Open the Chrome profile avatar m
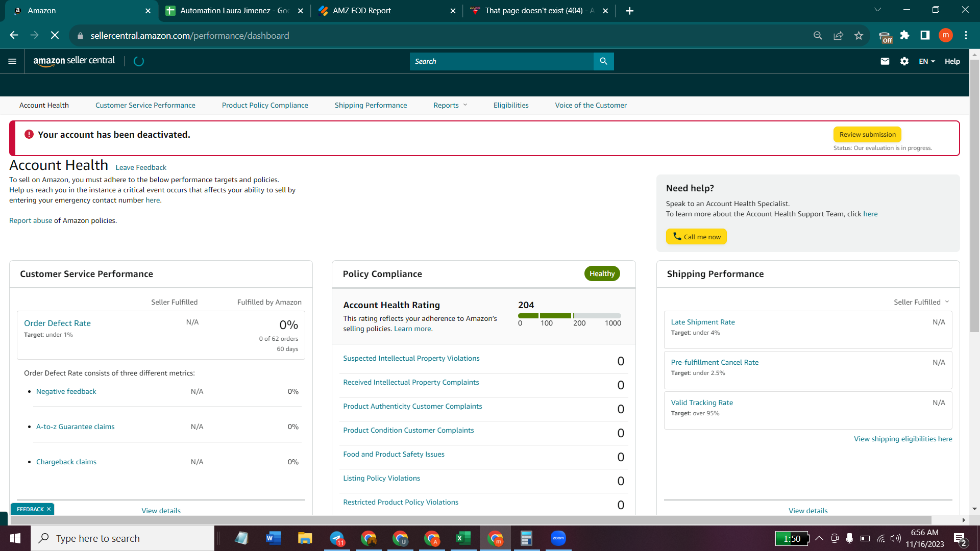This screenshot has width=980, height=551. [x=946, y=35]
